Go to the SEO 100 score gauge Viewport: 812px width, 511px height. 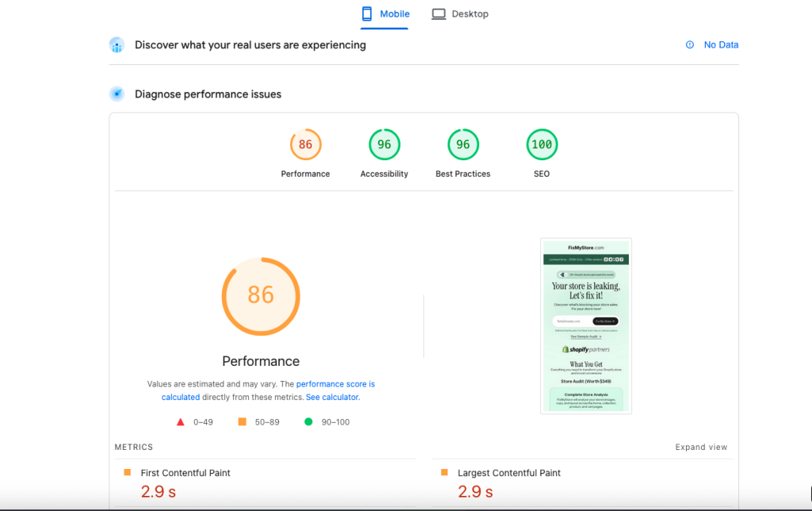pos(542,145)
